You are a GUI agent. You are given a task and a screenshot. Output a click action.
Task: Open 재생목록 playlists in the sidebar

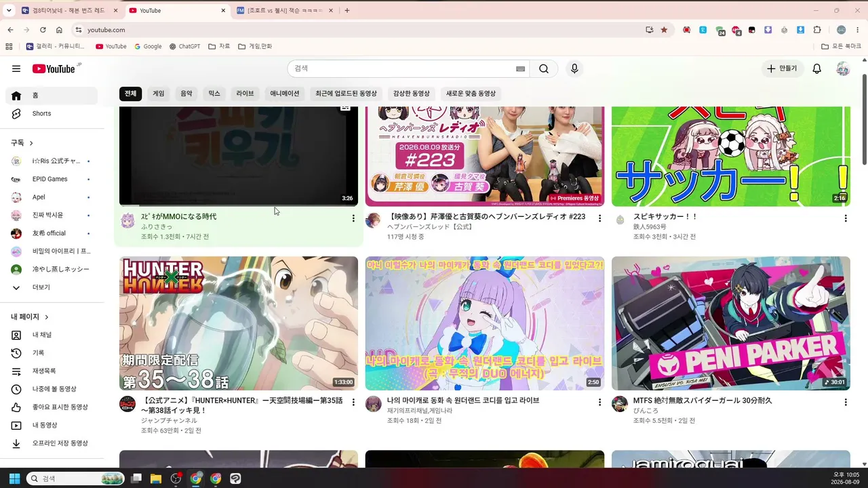point(52,371)
